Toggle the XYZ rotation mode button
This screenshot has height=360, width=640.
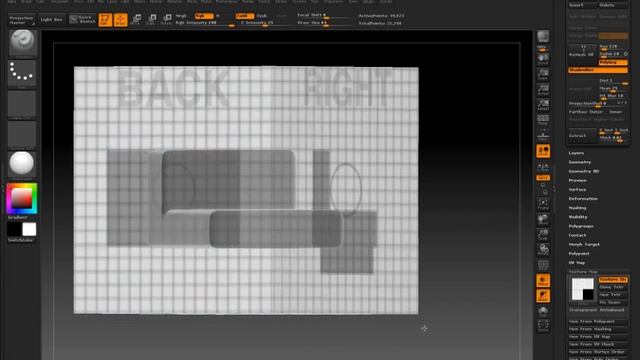[x=543, y=178]
